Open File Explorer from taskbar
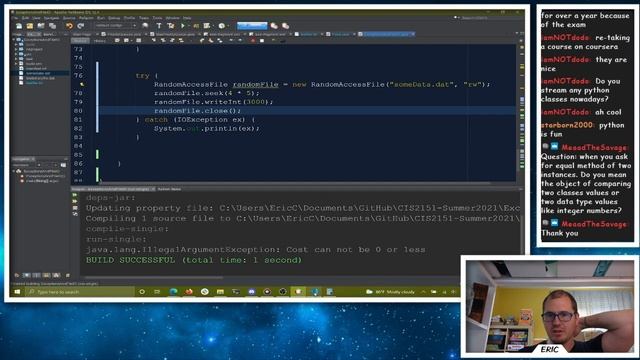This screenshot has width=640, height=360. (x=220, y=292)
